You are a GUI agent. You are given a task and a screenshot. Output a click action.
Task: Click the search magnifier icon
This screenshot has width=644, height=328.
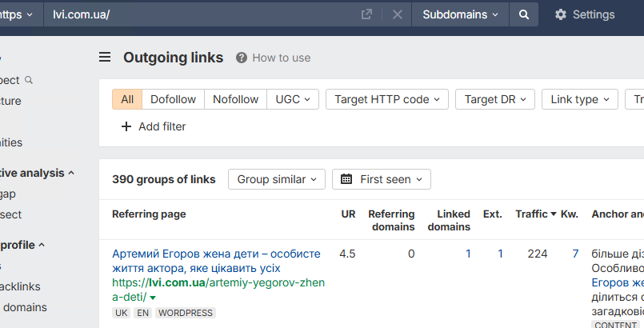pyautogui.click(x=523, y=14)
